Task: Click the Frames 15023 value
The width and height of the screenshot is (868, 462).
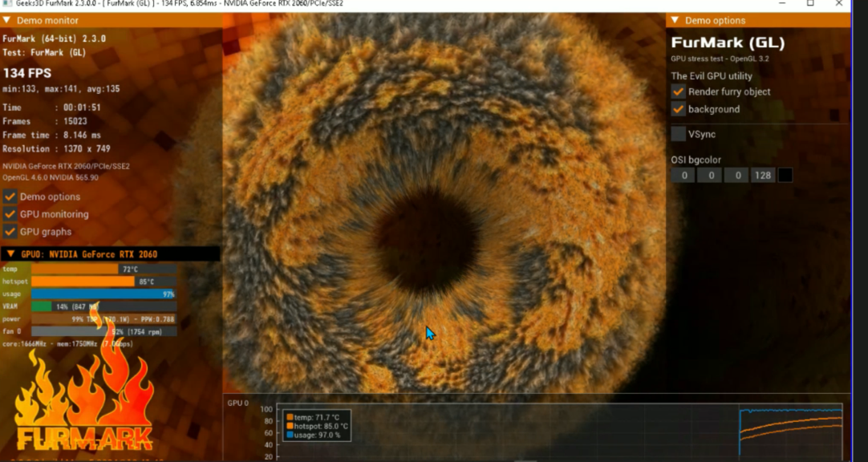Action: coord(75,121)
